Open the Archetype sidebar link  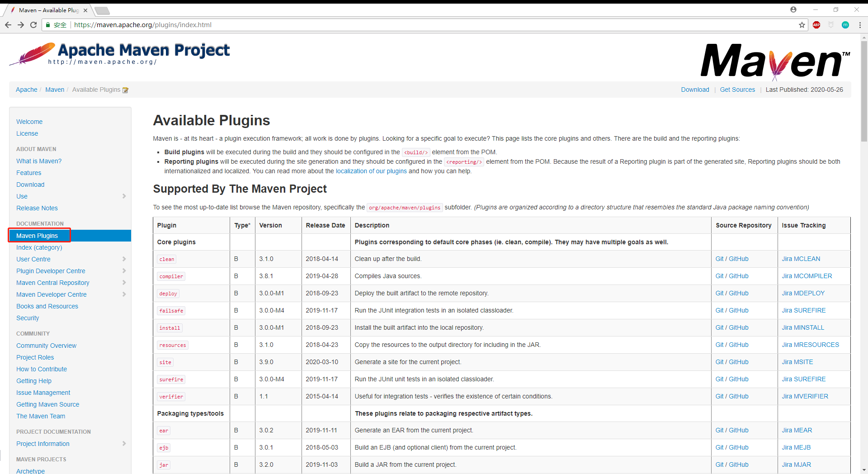tap(30, 471)
